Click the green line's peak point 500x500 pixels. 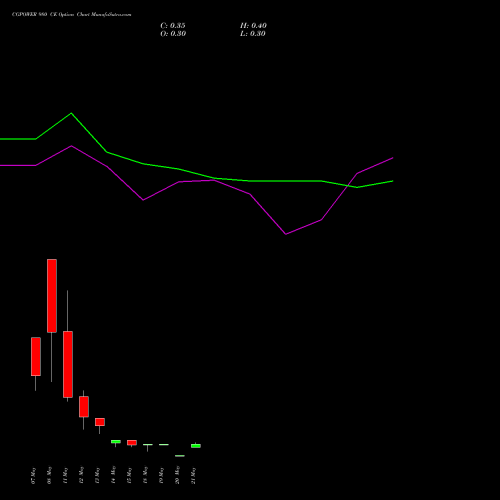71,113
